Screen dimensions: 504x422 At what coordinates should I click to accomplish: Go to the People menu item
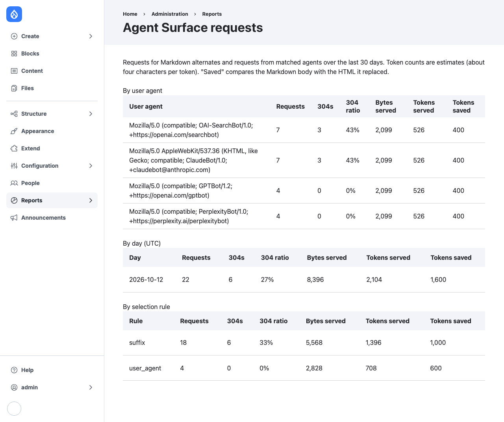(52, 183)
